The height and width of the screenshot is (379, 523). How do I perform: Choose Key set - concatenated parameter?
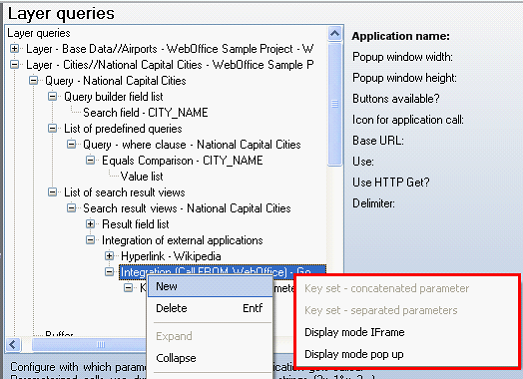387,288
